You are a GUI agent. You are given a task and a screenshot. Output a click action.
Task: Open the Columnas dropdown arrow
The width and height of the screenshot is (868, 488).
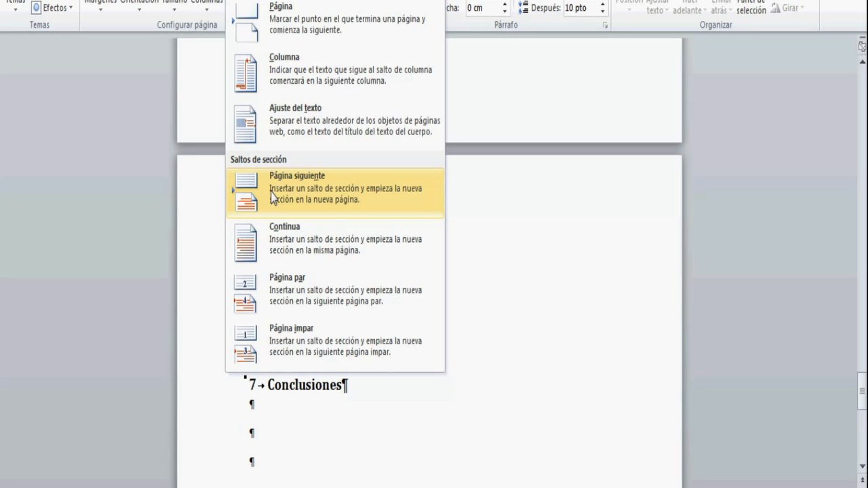[x=207, y=10]
